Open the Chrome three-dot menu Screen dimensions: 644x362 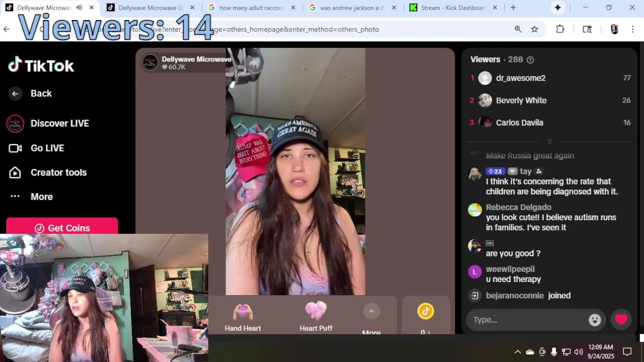[x=632, y=29]
